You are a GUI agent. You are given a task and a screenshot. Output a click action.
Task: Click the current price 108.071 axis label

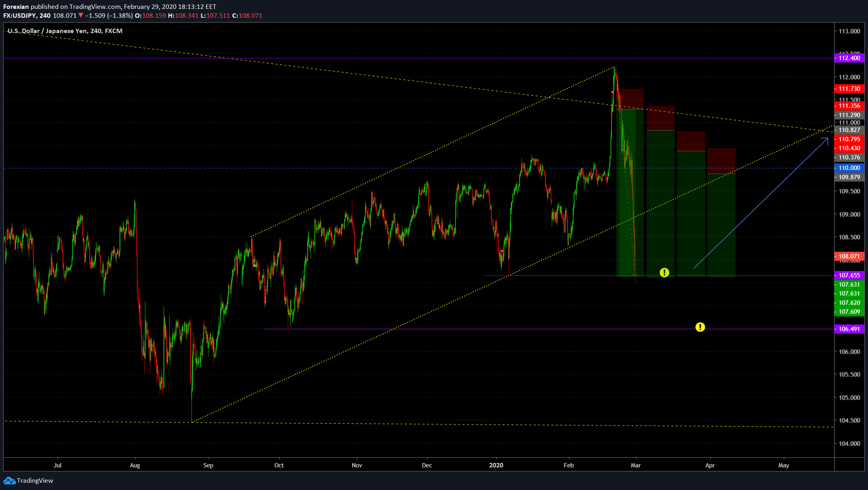point(849,256)
